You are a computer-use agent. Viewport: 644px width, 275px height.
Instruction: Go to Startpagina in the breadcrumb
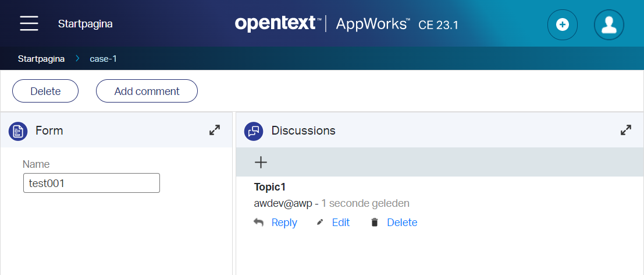(41, 58)
